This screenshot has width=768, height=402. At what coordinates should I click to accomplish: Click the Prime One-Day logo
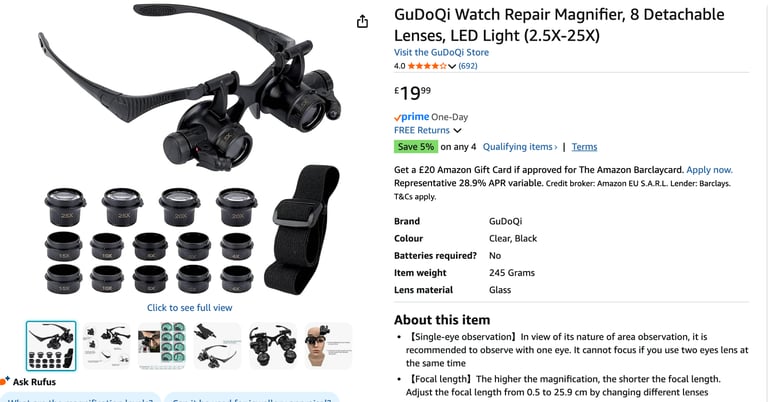coord(411,117)
